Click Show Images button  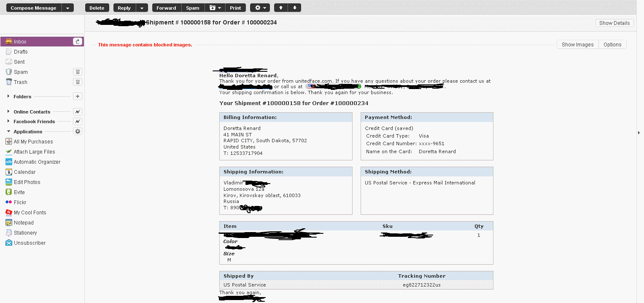point(577,44)
